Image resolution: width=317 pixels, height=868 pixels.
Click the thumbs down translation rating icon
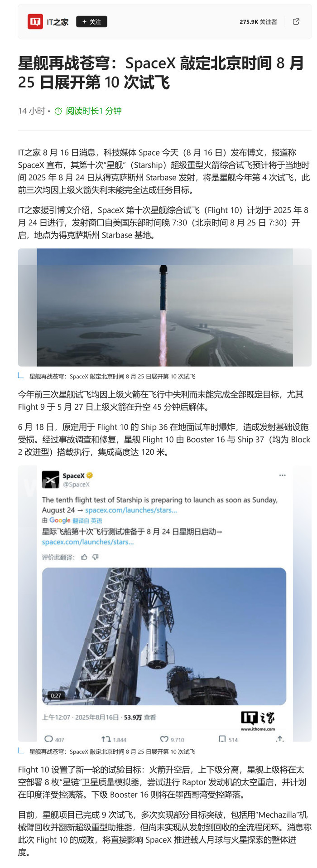pos(95,557)
